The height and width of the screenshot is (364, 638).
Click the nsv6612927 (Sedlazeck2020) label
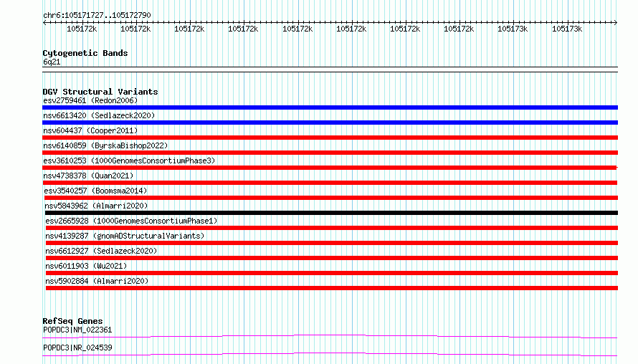101,251
